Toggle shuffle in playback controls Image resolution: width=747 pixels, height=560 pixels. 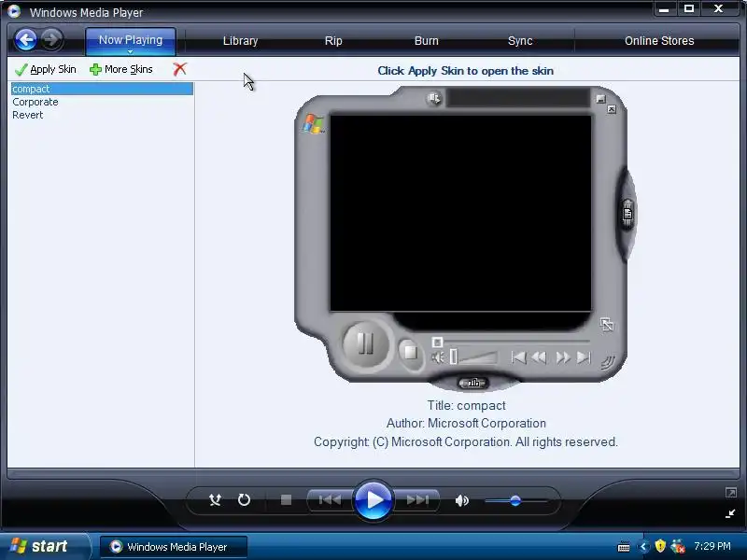[215, 500]
